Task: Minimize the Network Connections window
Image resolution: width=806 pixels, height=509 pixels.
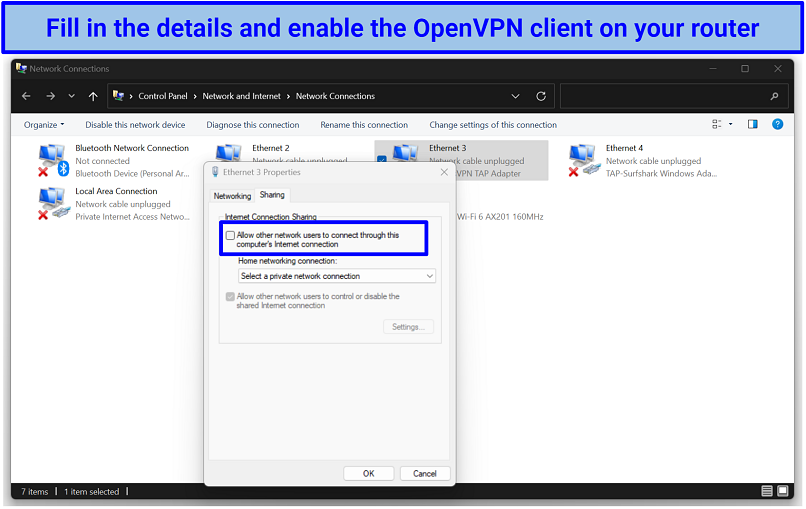Action: 713,68
